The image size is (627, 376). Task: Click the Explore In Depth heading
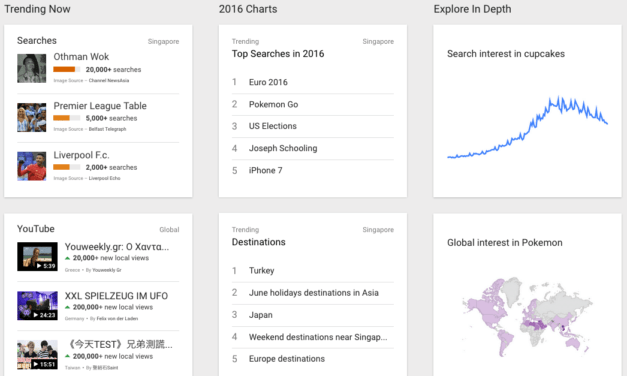point(472,9)
